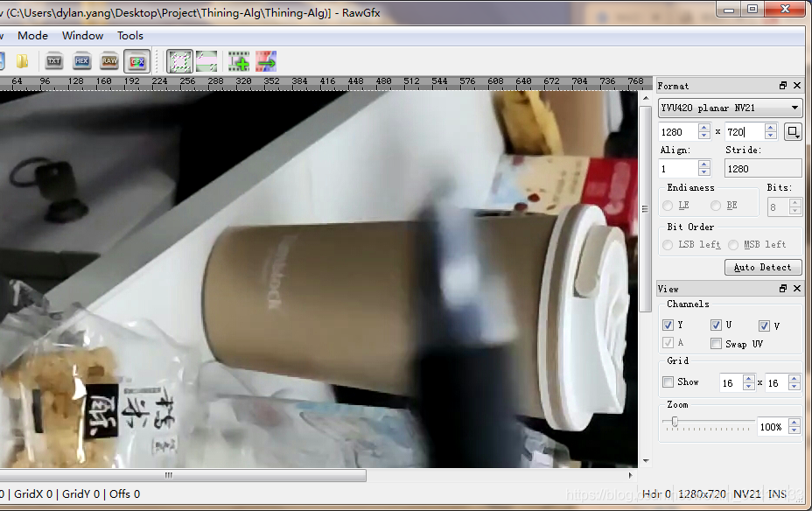
Task: Close the View panel
Action: tap(797, 289)
